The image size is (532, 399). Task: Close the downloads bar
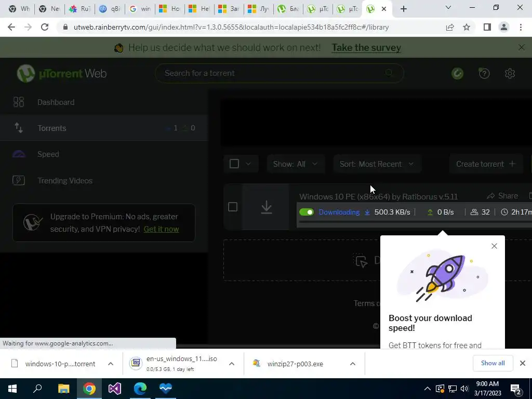523,363
